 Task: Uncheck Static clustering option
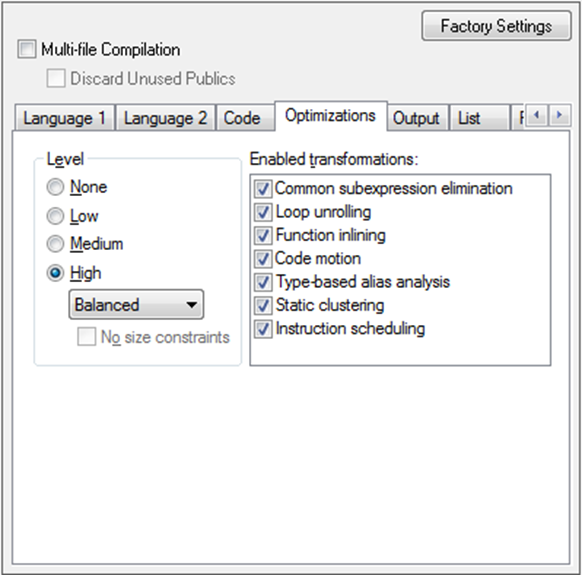(x=263, y=306)
